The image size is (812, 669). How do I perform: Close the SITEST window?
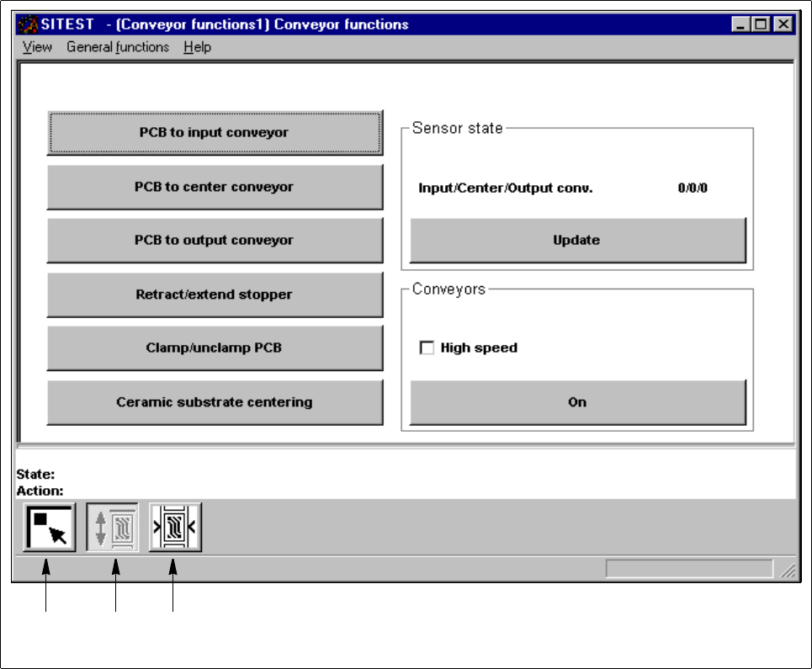783,24
